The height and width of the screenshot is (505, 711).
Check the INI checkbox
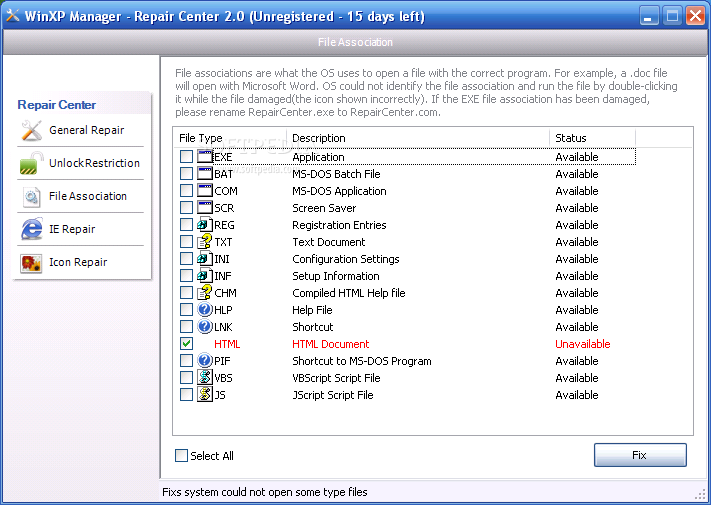186,259
